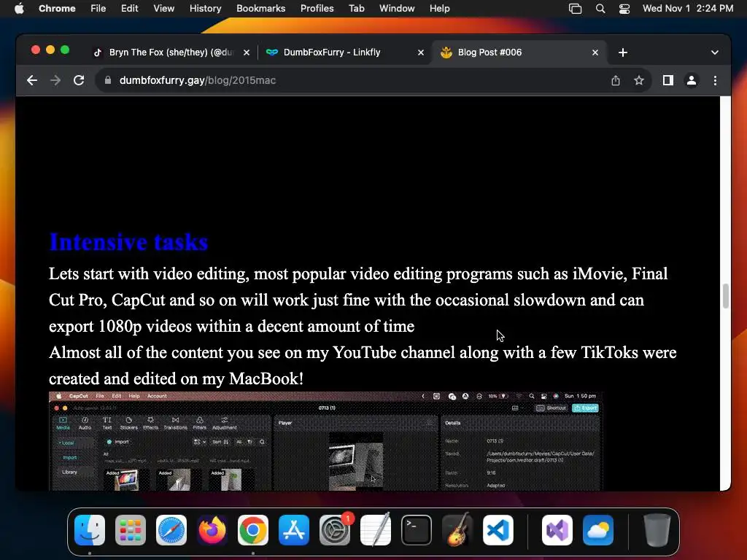Click the page vertical scrollbar thumb

pyautogui.click(x=726, y=296)
